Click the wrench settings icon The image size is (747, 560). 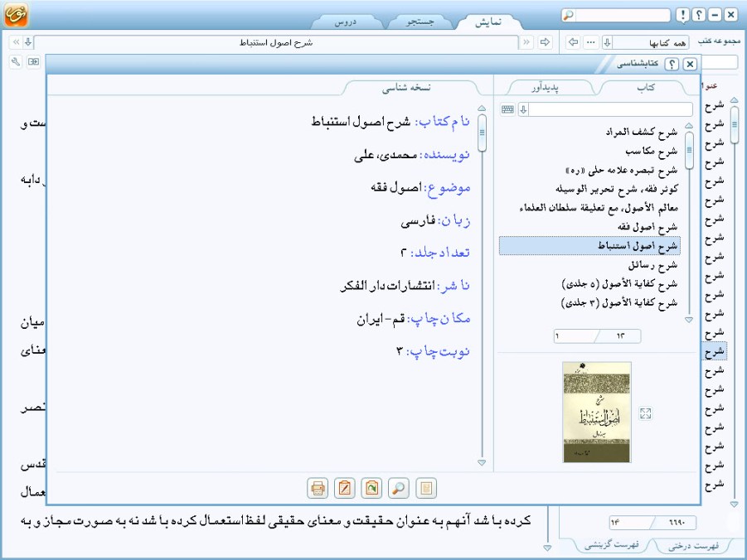[x=15, y=61]
